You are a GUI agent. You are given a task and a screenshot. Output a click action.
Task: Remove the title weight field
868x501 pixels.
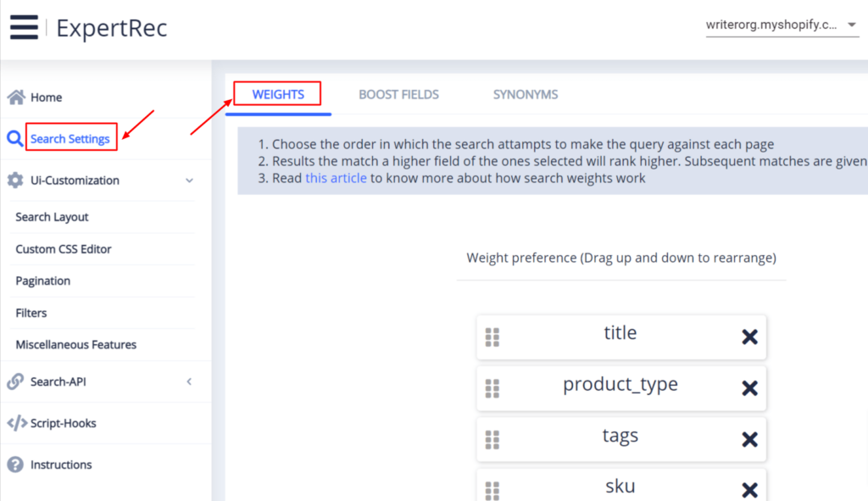(749, 337)
